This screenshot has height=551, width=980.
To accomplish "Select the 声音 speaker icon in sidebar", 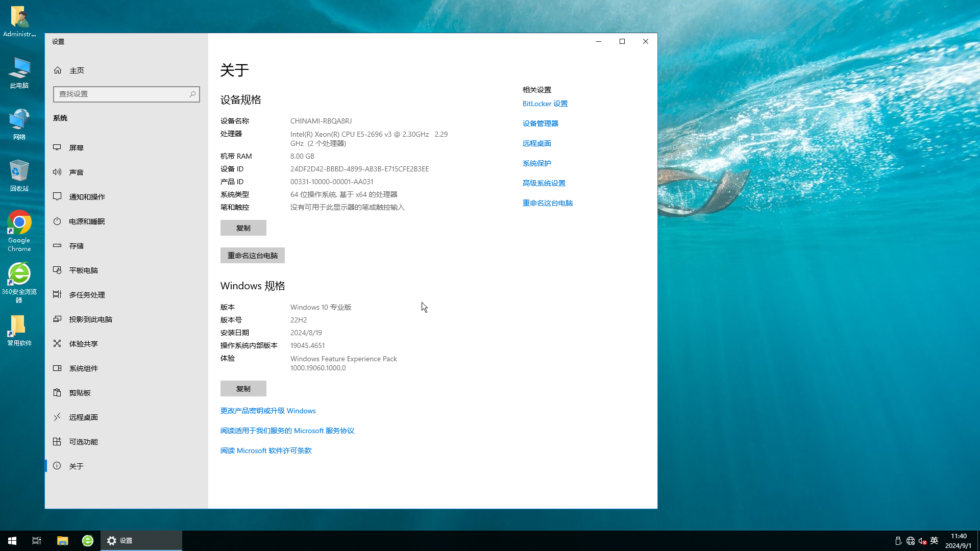I will point(57,172).
